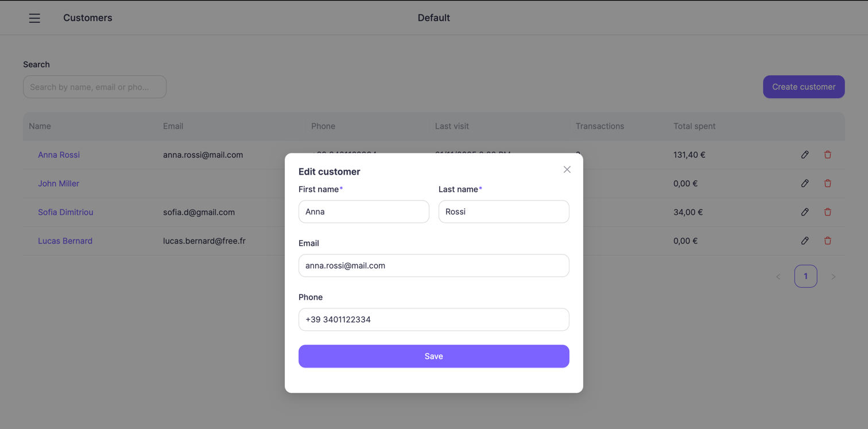Edit John Miller with the pencil icon
The height and width of the screenshot is (429, 868).
(x=805, y=183)
